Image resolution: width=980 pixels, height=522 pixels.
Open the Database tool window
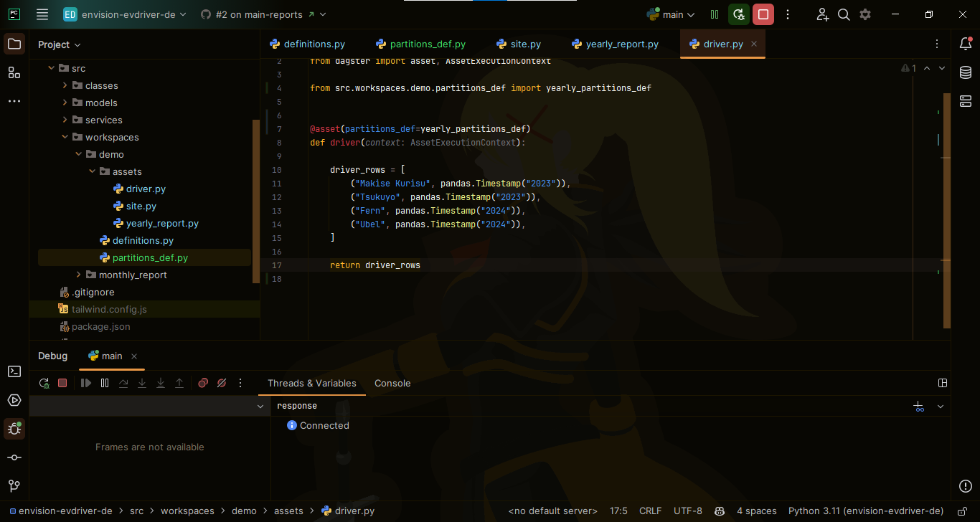coord(966,72)
